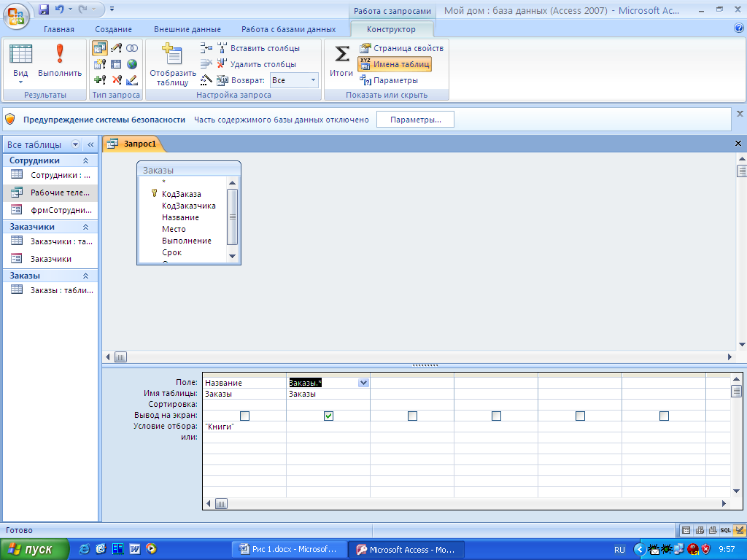
Task: Open the Главная ribbon tab
Action: (x=59, y=29)
